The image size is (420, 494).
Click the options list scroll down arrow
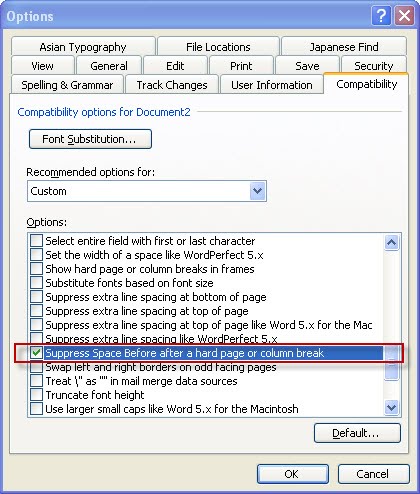point(391,407)
